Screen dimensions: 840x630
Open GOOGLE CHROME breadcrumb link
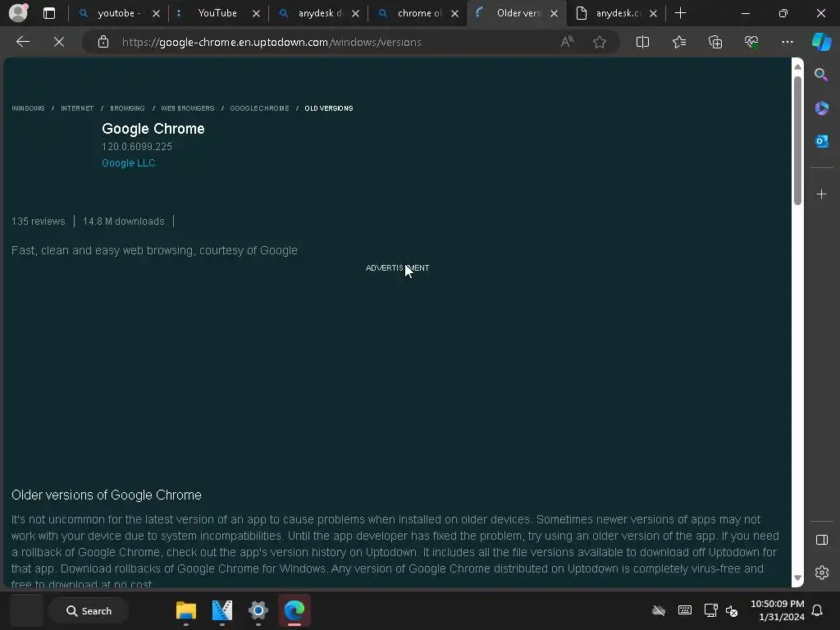pos(259,108)
